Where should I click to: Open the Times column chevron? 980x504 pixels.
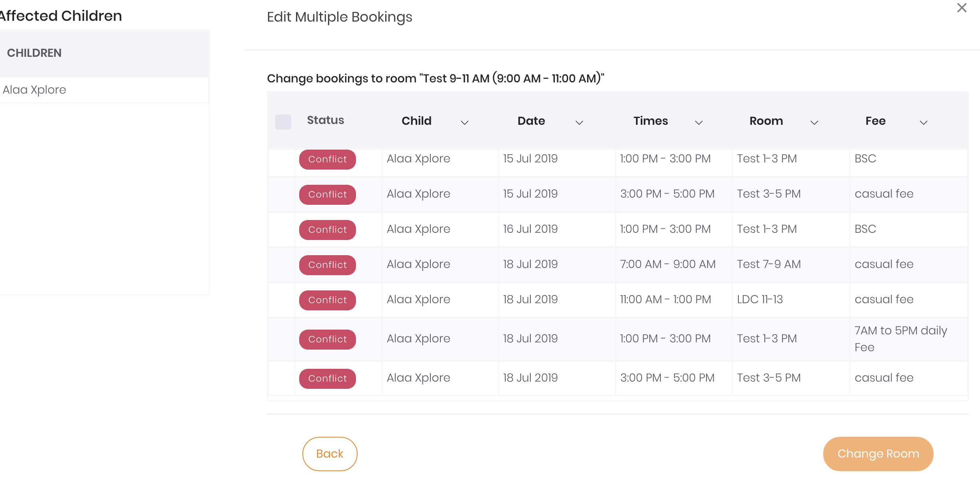(x=699, y=122)
